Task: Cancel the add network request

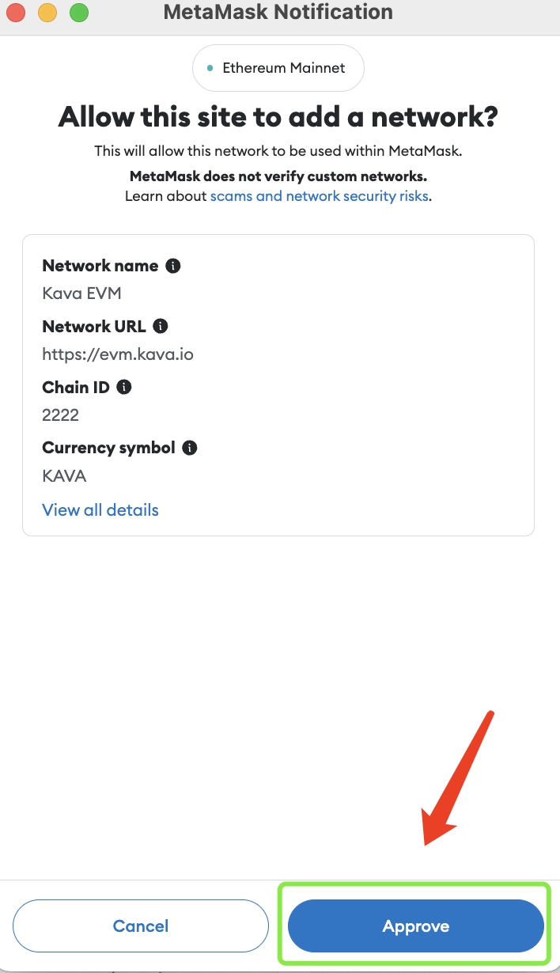Action: click(141, 926)
